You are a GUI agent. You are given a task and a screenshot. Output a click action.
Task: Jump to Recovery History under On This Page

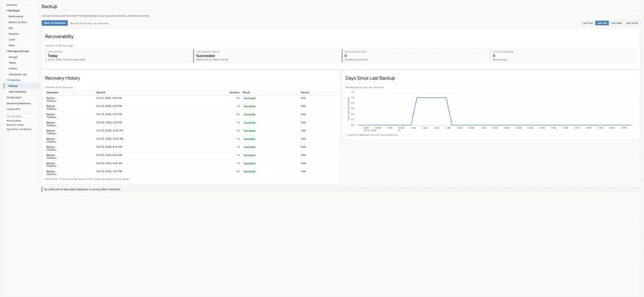click(x=15, y=125)
